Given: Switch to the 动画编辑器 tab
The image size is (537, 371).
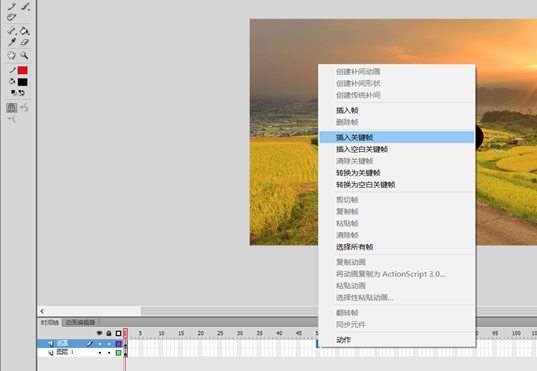Looking at the screenshot, I should click(x=80, y=322).
